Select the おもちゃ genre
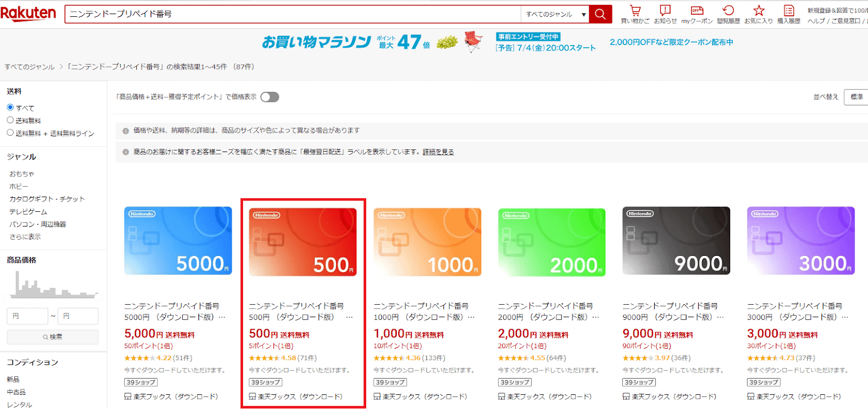 (x=22, y=174)
